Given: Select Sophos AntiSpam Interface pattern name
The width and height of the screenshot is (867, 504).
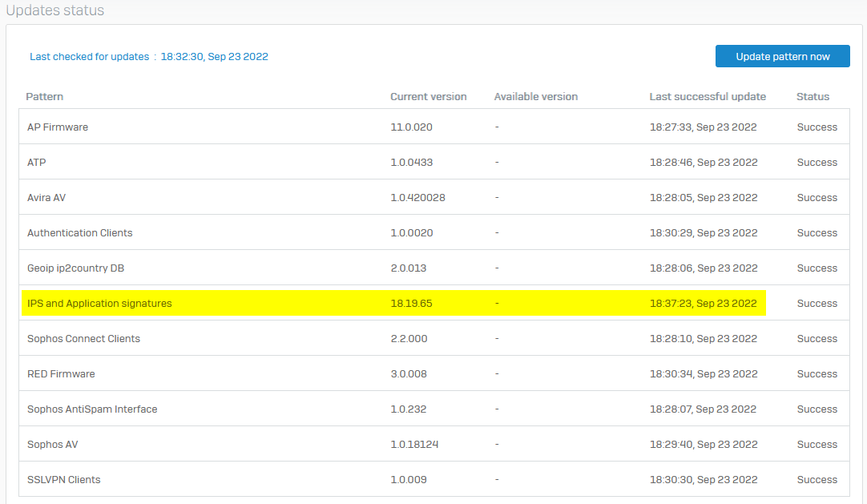Looking at the screenshot, I should coord(92,409).
